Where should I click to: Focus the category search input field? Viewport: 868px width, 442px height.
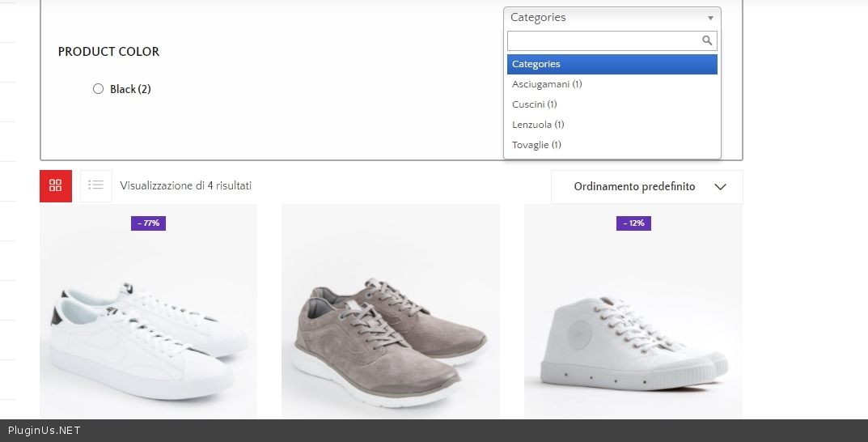(x=603, y=40)
